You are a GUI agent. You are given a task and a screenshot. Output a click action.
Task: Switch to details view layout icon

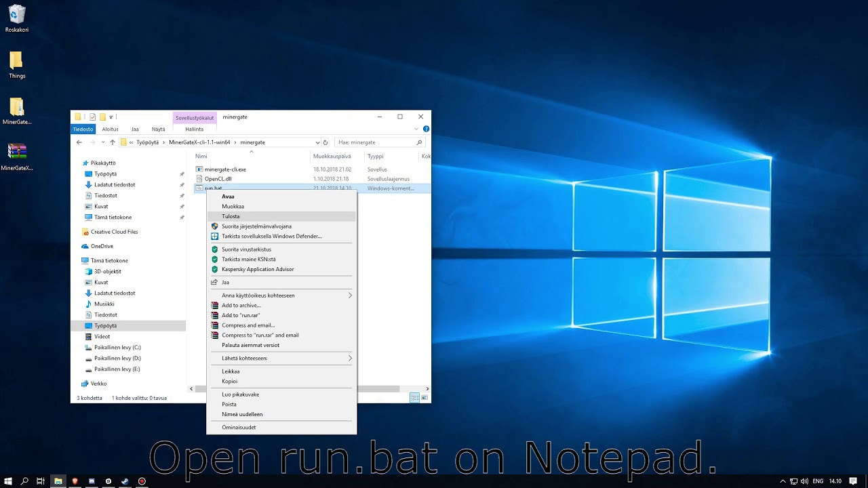pyautogui.click(x=414, y=398)
